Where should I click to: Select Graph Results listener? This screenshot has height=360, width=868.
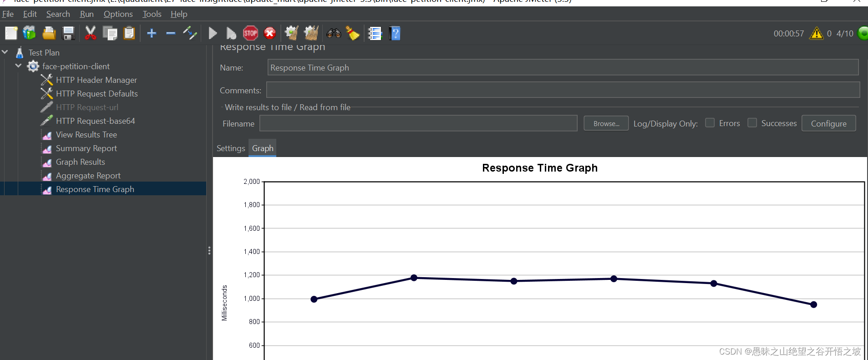click(80, 162)
